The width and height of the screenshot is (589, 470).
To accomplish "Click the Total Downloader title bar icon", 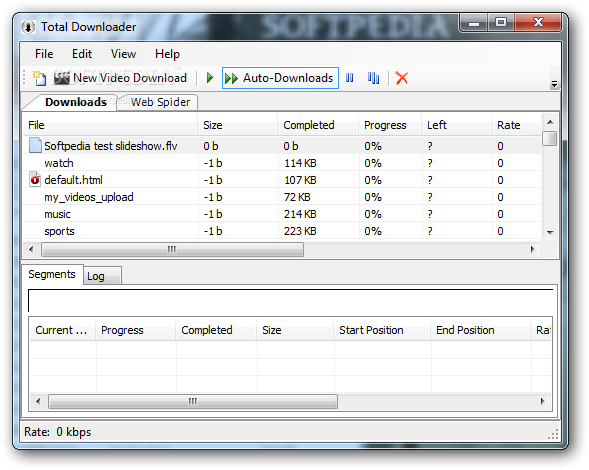I will 28,27.
